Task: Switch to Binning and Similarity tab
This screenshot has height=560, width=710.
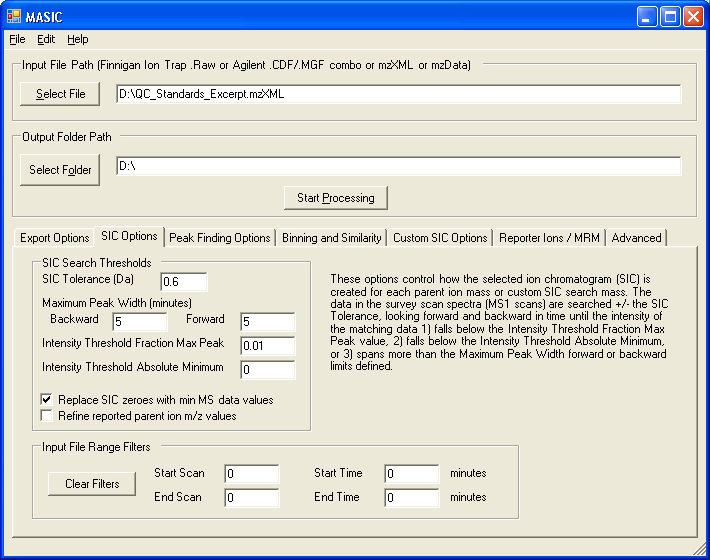Action: click(x=331, y=238)
